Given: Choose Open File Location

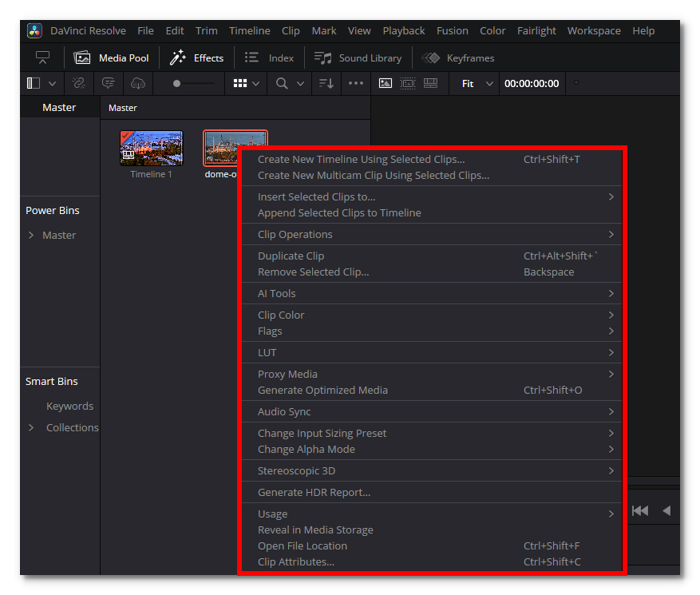Looking at the screenshot, I should pyautogui.click(x=432, y=545).
